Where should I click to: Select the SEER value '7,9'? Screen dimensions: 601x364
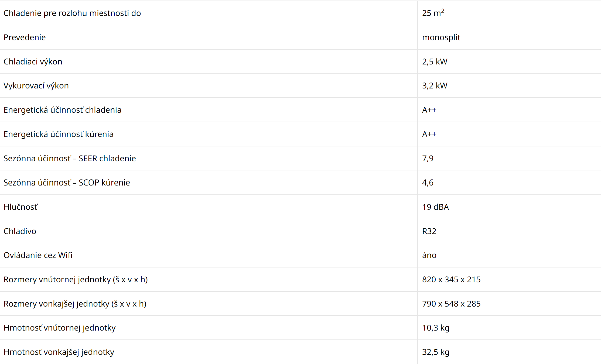pos(428,158)
